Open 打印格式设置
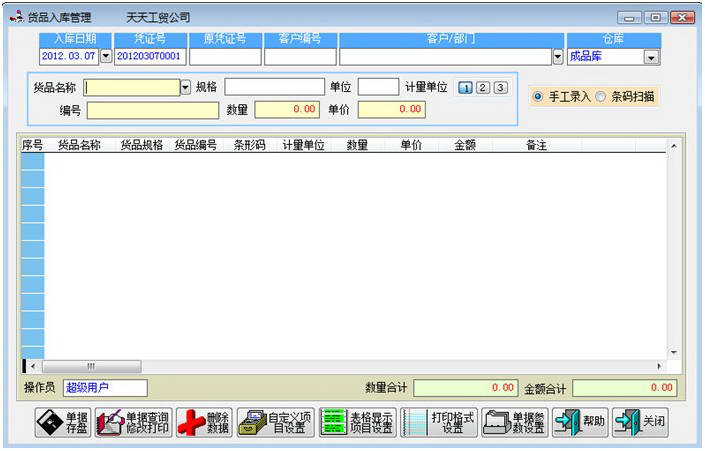This screenshot has height=451, width=705. [439, 423]
